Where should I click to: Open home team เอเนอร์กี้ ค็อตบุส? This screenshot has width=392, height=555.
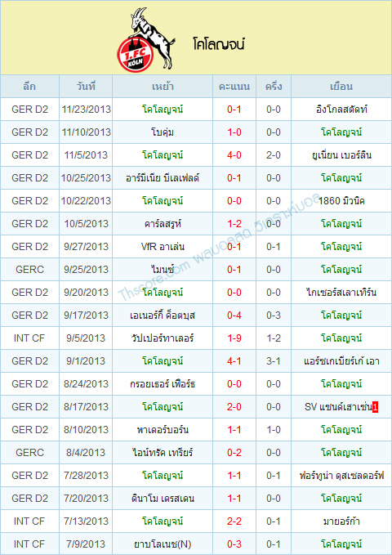click(163, 316)
